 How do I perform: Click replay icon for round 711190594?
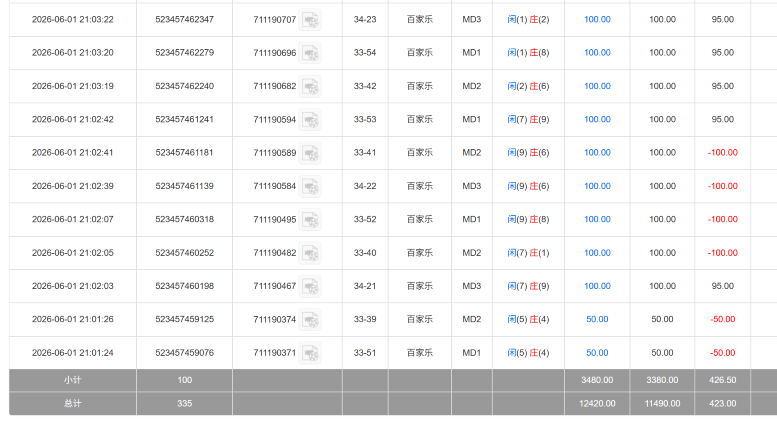click(x=310, y=120)
